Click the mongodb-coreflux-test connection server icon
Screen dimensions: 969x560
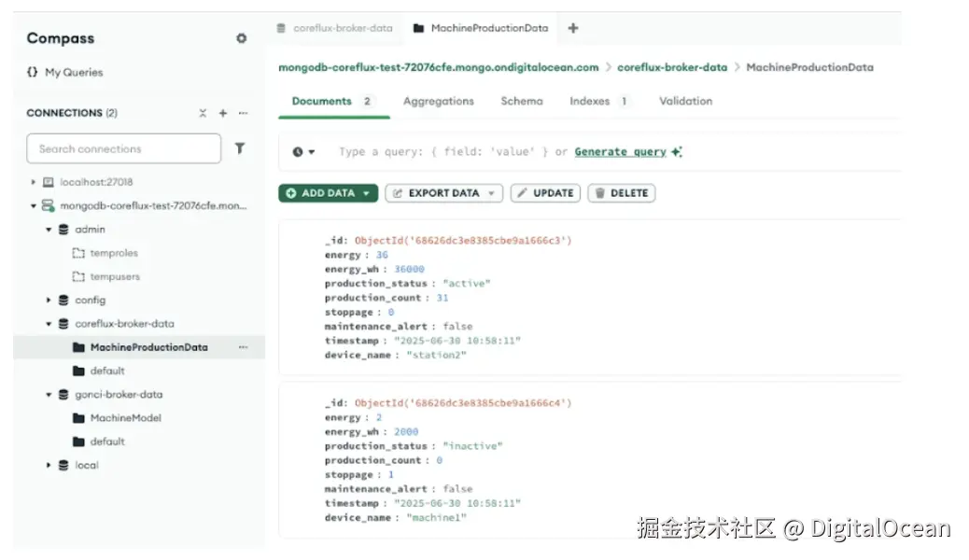48,206
